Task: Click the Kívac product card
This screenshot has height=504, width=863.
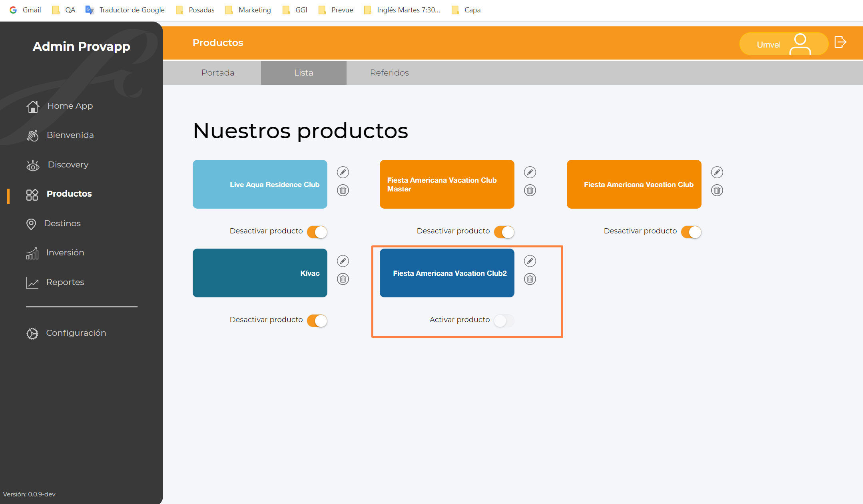Action: click(260, 273)
